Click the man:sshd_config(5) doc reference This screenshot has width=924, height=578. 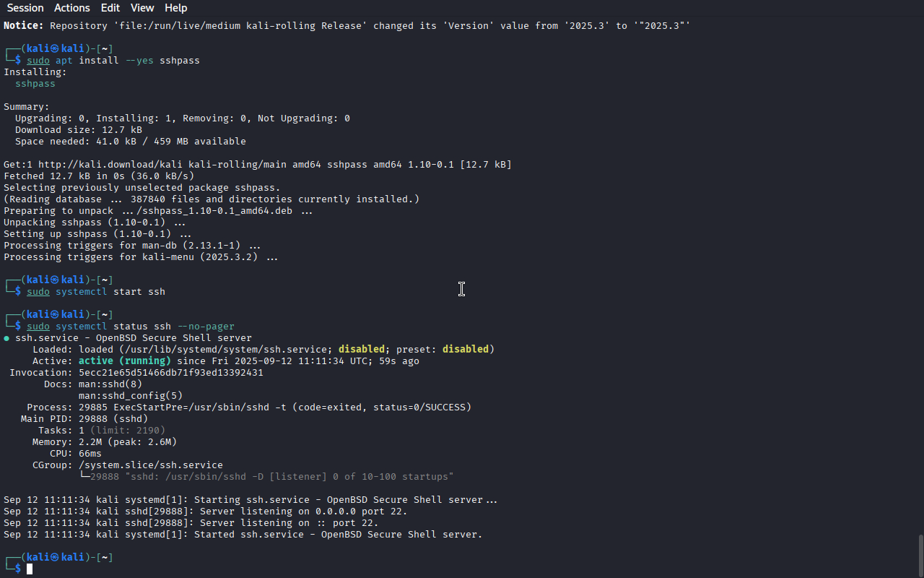click(131, 396)
